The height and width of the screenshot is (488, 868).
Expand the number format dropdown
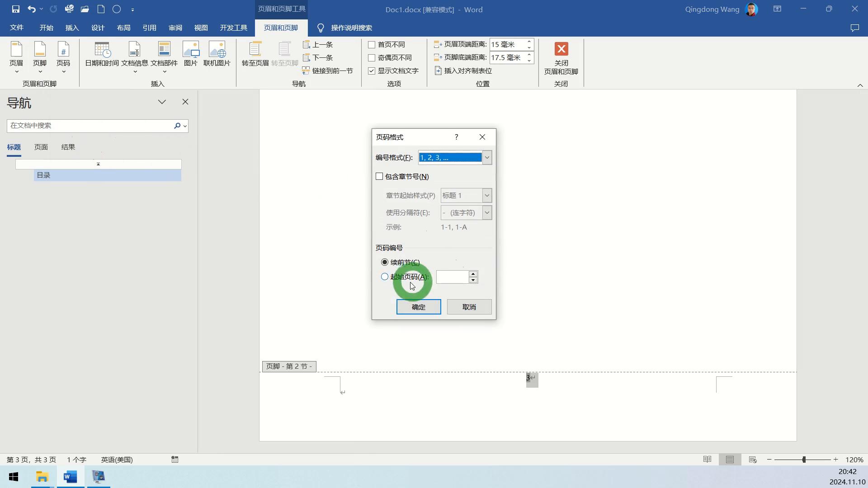pos(487,158)
